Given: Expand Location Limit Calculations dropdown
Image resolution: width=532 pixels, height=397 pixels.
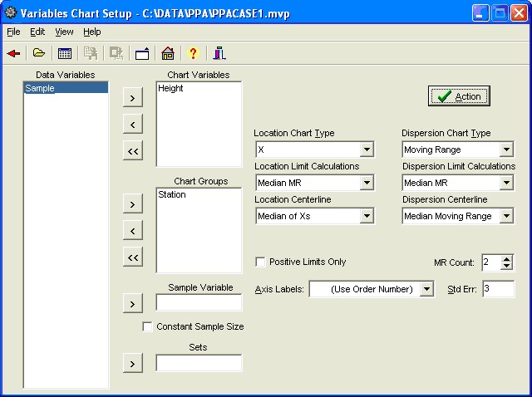Looking at the screenshot, I should point(367,183).
